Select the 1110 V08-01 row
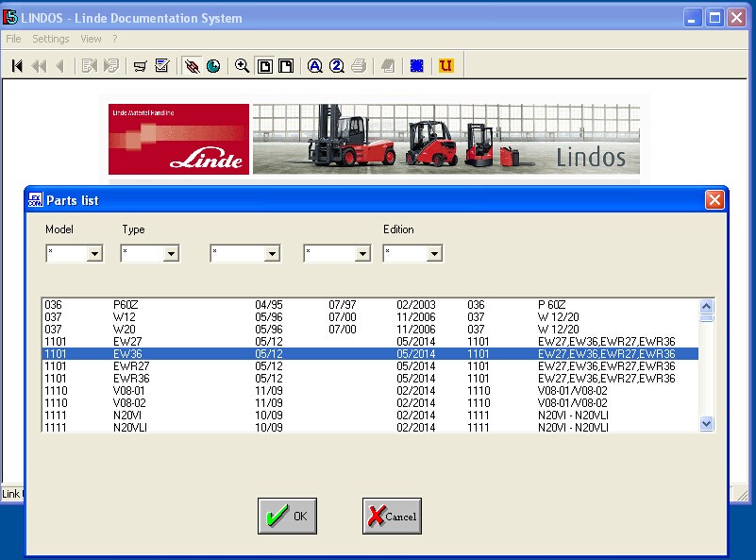The width and height of the screenshot is (756, 560). point(370,391)
